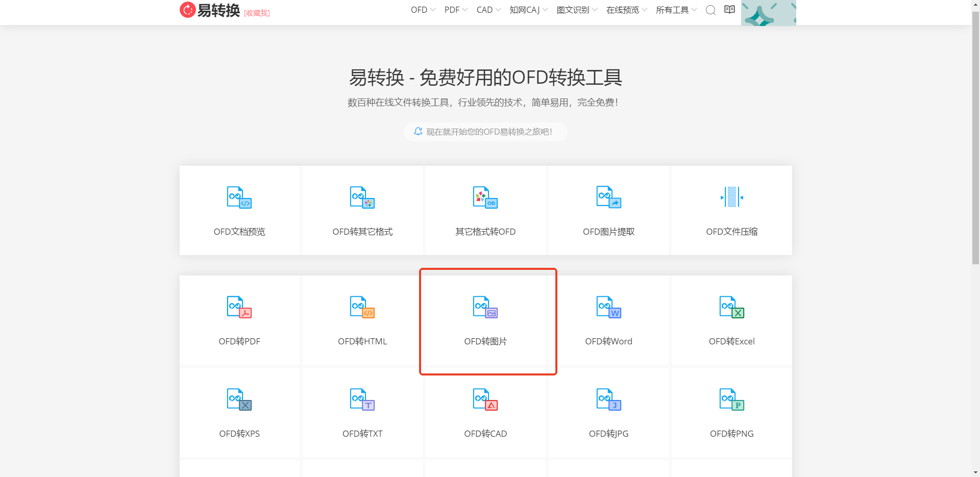The height and width of the screenshot is (477, 980).
Task: Open OFD文档预览
Action: click(x=239, y=210)
